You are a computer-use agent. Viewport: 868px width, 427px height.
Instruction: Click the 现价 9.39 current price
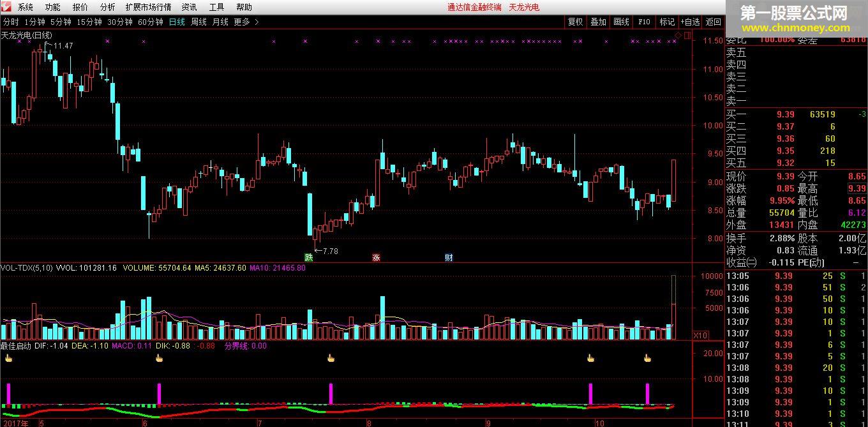(785, 176)
